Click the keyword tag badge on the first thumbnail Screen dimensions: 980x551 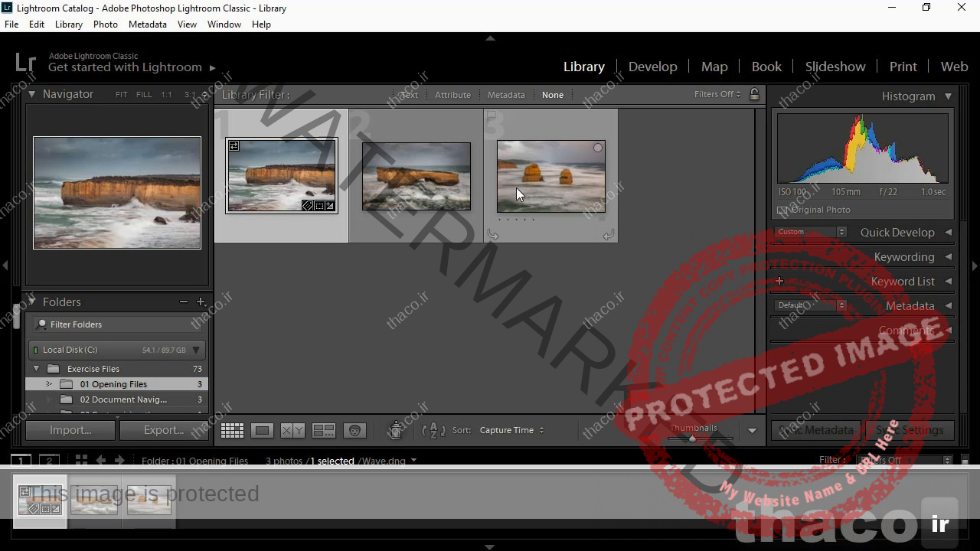(x=307, y=206)
